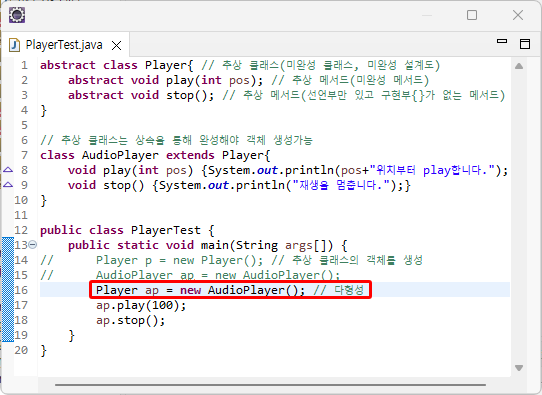Click the "// 다형성" comment on line 16
Viewport: 542px width, 395px height.
(x=338, y=290)
